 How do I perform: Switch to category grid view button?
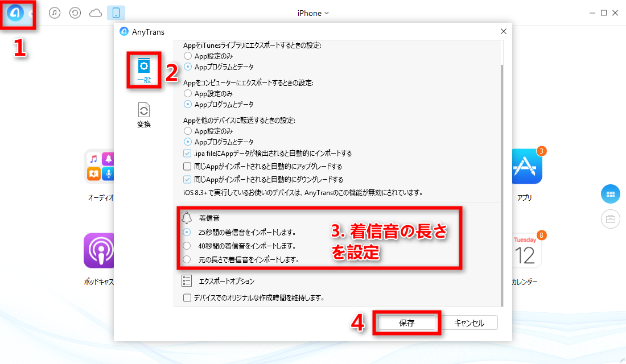click(611, 195)
